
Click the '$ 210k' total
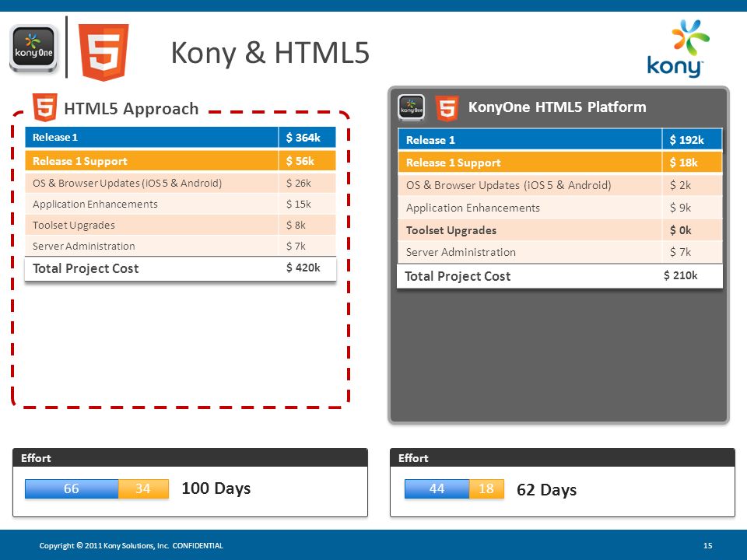point(680,275)
